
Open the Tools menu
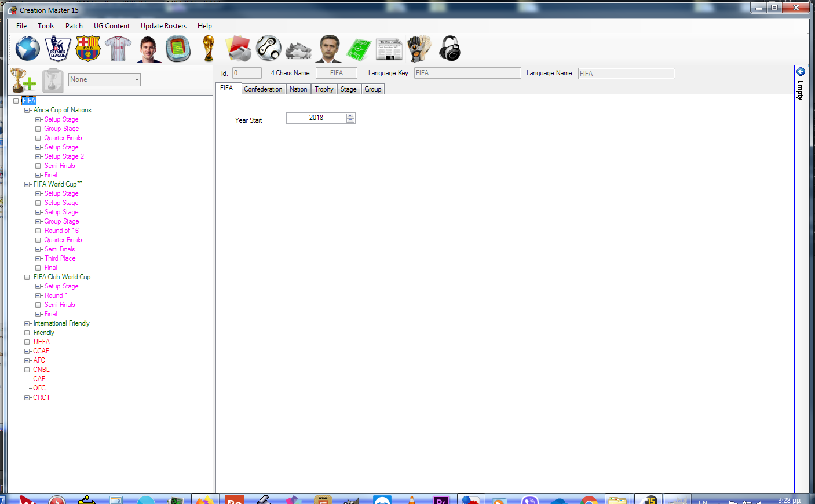(46, 26)
